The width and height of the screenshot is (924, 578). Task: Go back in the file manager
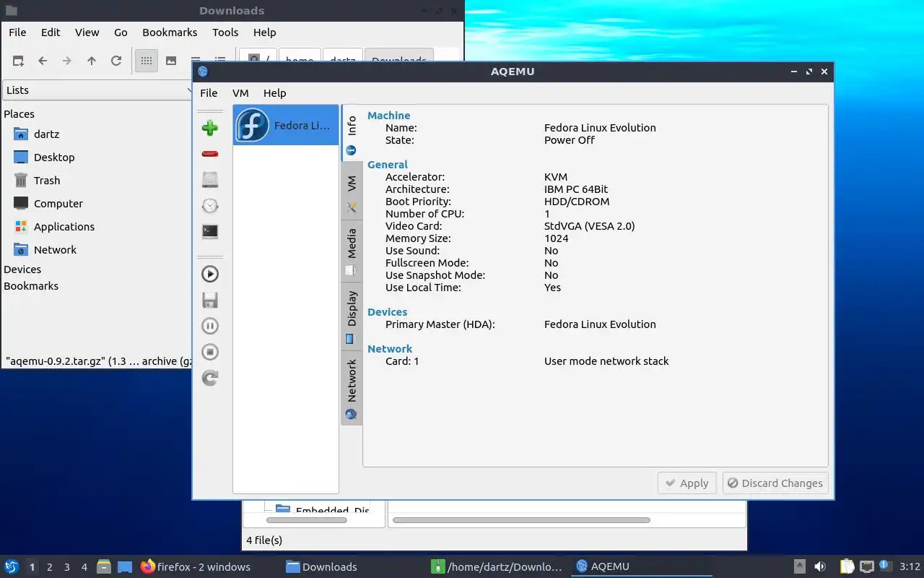click(43, 61)
